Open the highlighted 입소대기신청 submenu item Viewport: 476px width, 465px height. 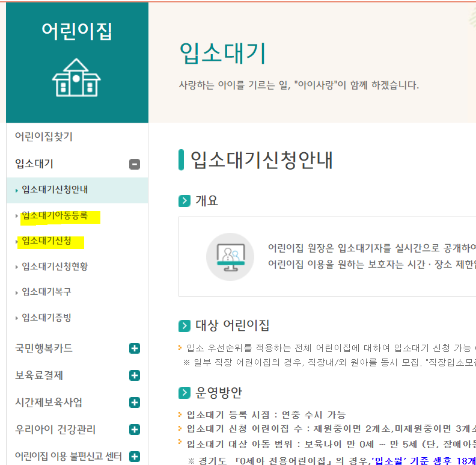click(x=46, y=241)
